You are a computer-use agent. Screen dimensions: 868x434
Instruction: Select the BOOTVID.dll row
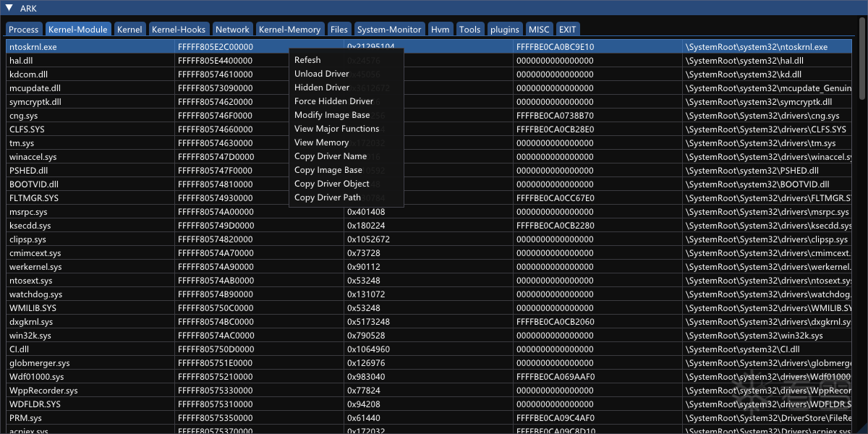pyautogui.click(x=428, y=184)
